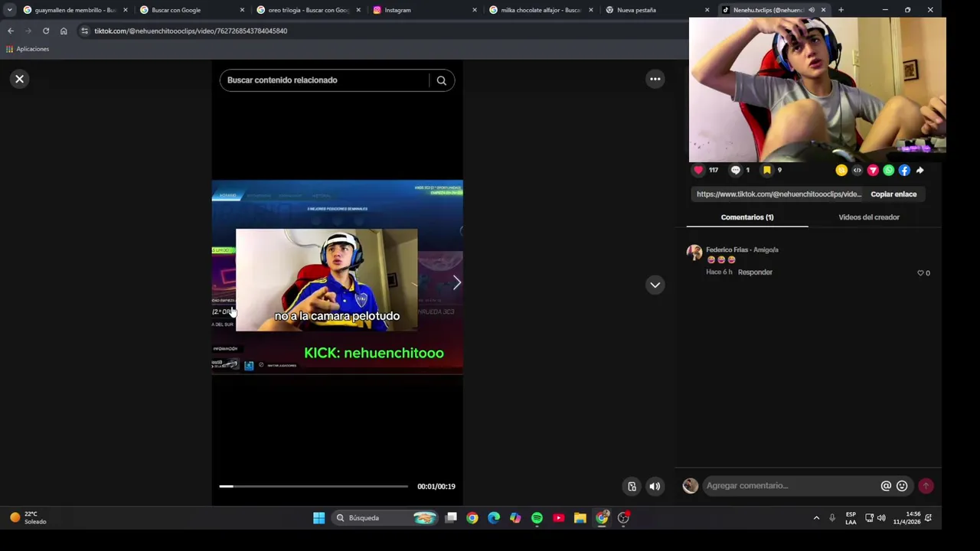Open comments via the speech bubble icon
980x551 pixels.
736,170
